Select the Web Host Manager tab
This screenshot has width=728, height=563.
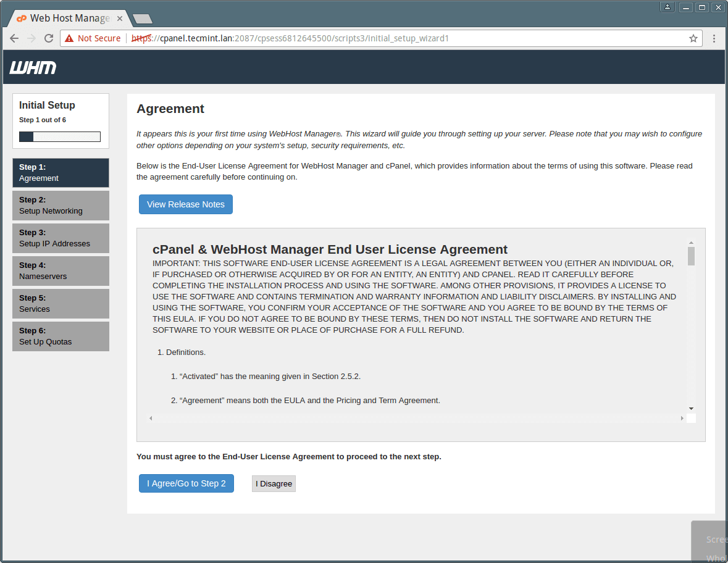(69, 19)
